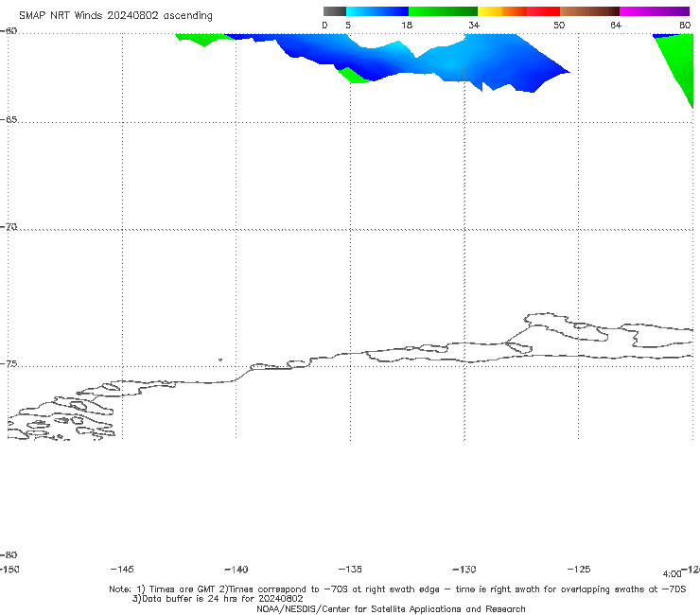This screenshot has width=700, height=615.
Task: Click the latitude label '-65'
Action: 9,119
